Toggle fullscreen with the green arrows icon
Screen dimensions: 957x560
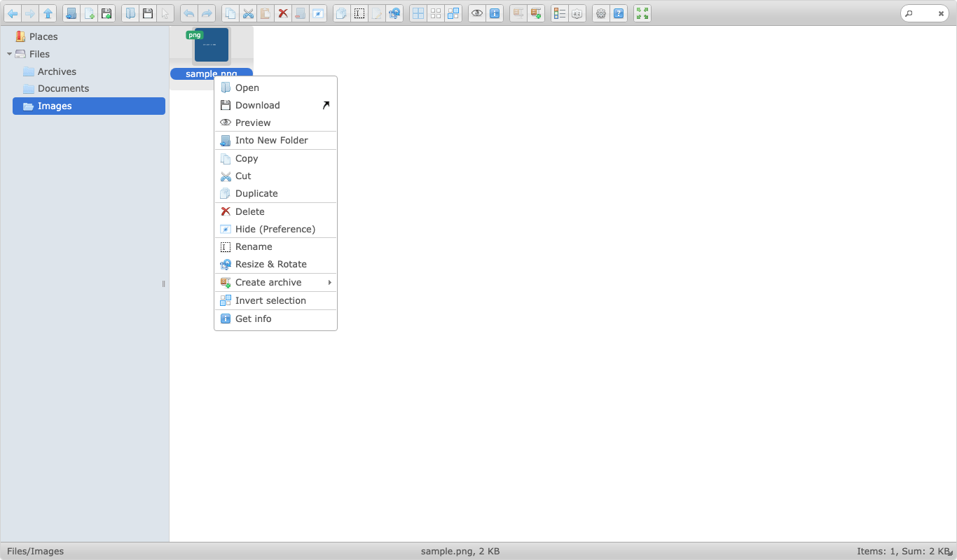pyautogui.click(x=642, y=13)
